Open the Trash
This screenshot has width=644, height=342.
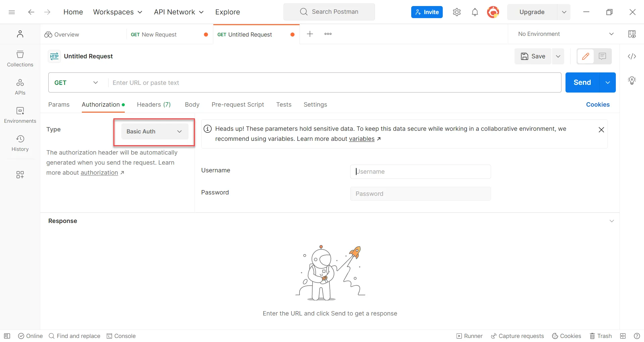(601, 336)
